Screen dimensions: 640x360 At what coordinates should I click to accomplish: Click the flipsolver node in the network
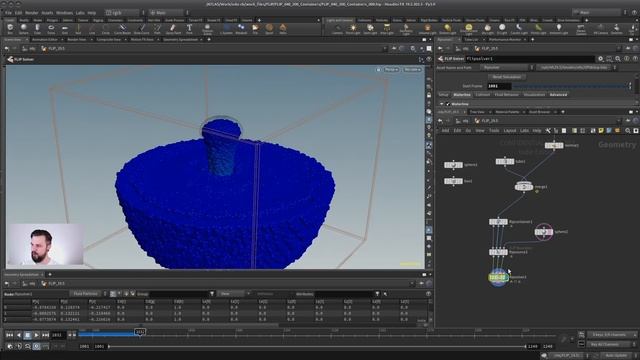tap(498, 277)
